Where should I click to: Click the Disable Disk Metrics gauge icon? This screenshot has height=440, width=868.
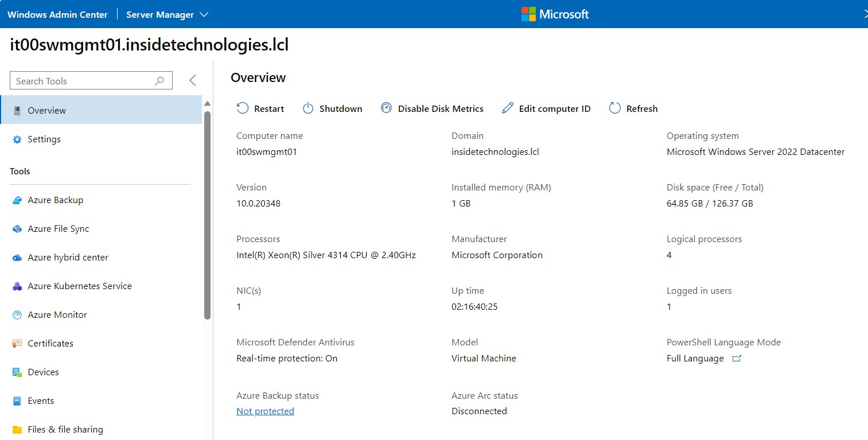[387, 108]
